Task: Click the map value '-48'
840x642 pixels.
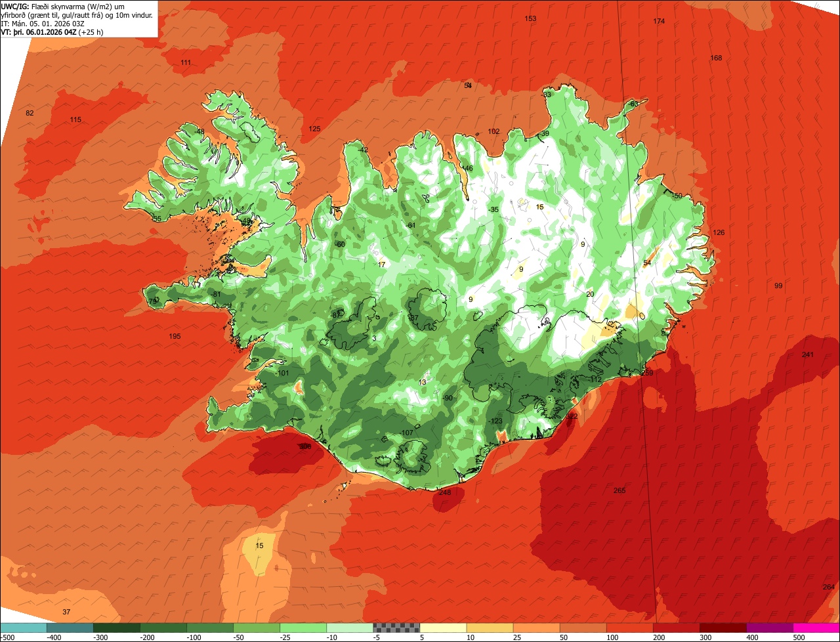Action: tap(199, 131)
